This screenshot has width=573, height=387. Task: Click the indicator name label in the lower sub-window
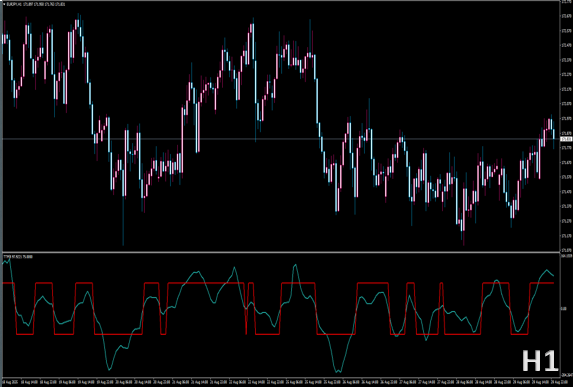[x=18, y=257]
